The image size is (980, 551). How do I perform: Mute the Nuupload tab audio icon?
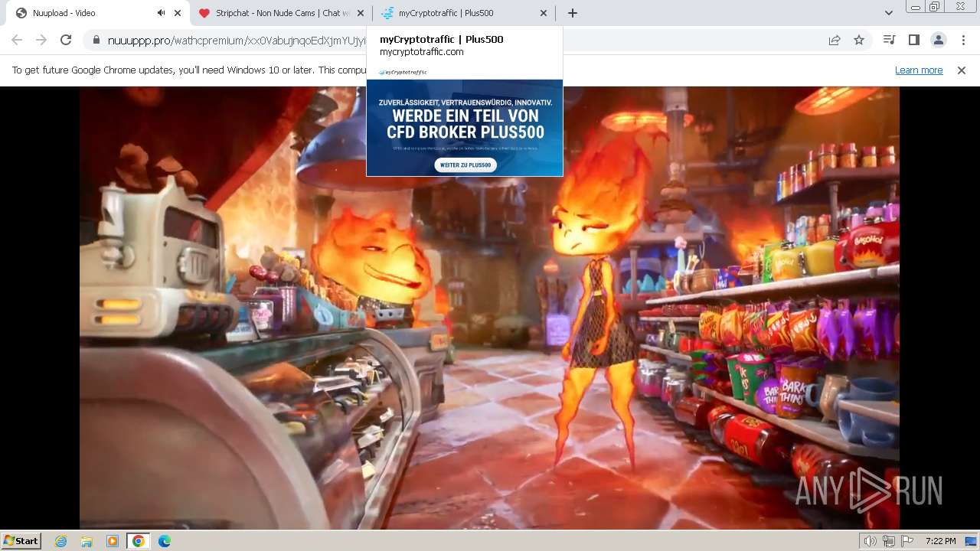pos(161,13)
